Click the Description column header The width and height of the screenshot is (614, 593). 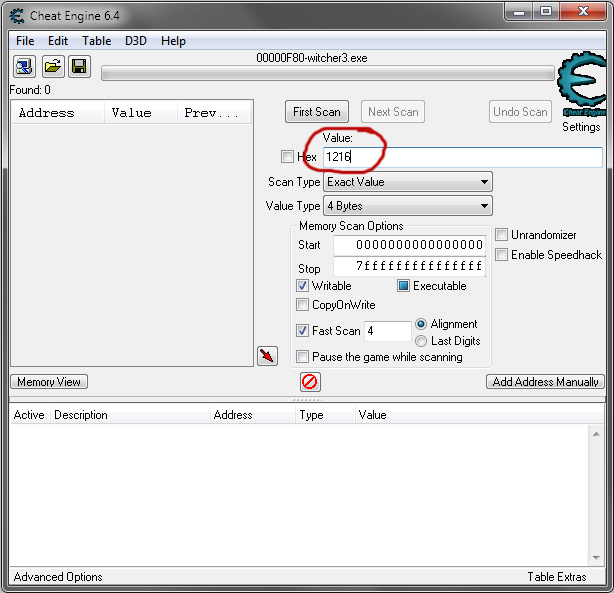130,415
